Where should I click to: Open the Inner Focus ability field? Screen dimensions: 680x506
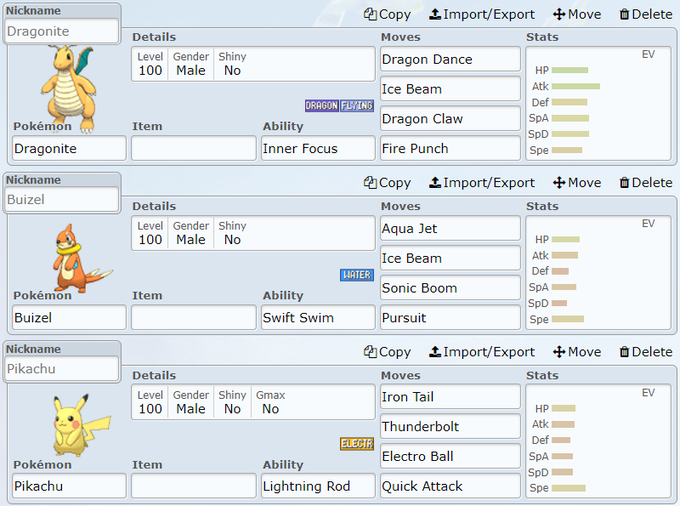point(318,148)
